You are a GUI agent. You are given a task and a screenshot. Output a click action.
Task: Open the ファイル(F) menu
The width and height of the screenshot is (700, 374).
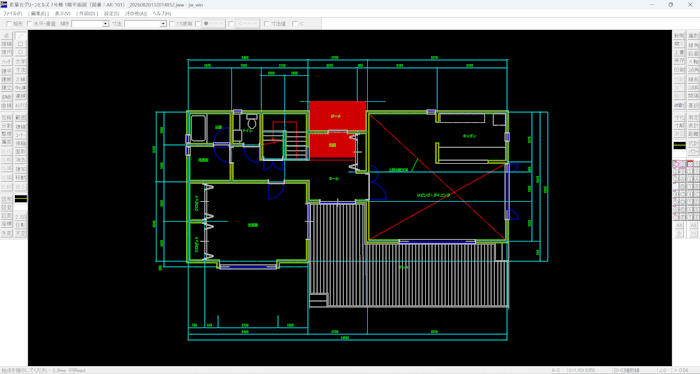coord(12,14)
